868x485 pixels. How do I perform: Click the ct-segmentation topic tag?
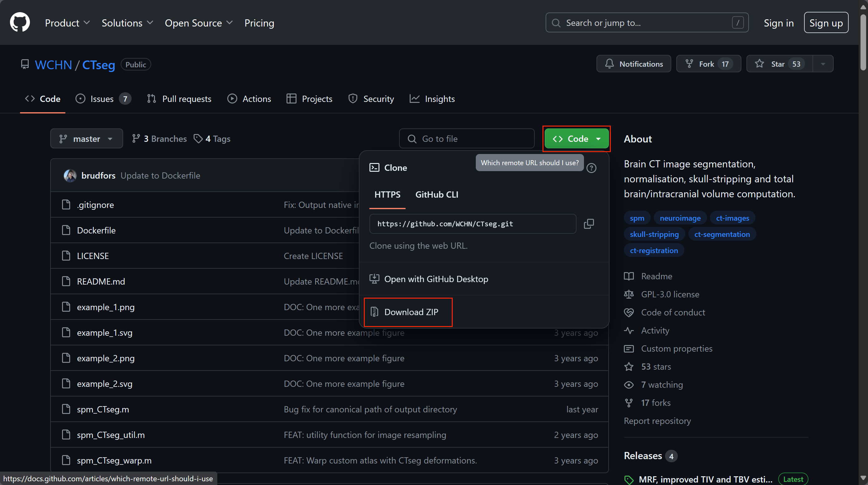coord(722,234)
